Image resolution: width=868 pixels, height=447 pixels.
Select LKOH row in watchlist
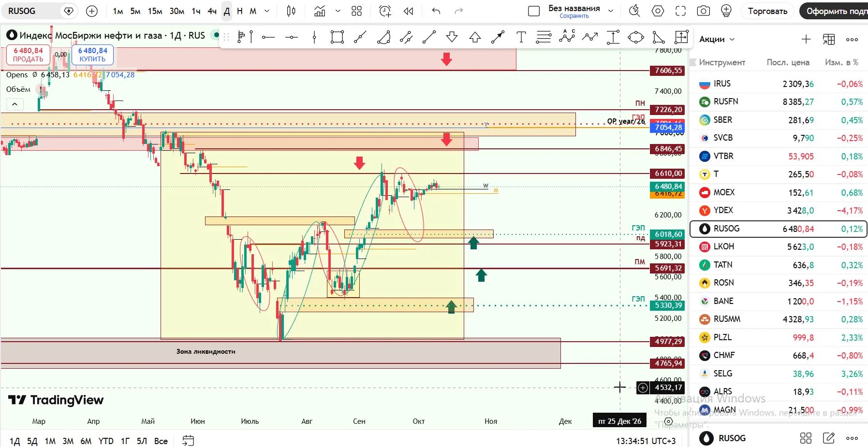(x=779, y=246)
